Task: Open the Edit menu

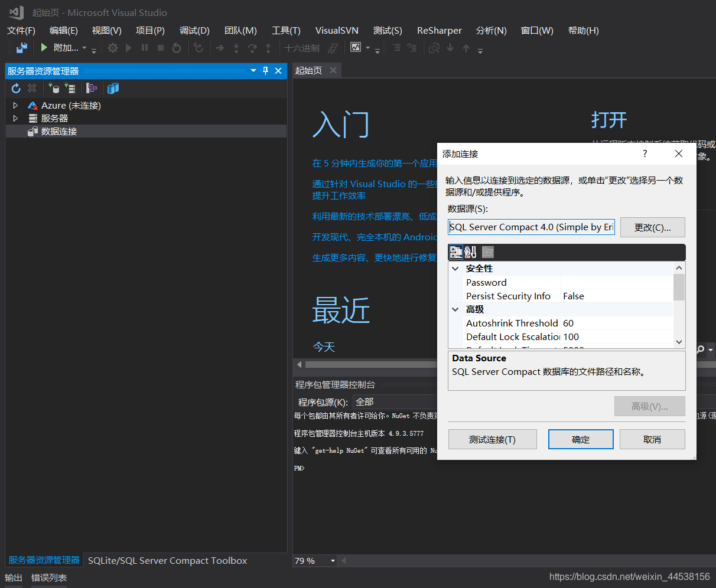Action: click(64, 30)
